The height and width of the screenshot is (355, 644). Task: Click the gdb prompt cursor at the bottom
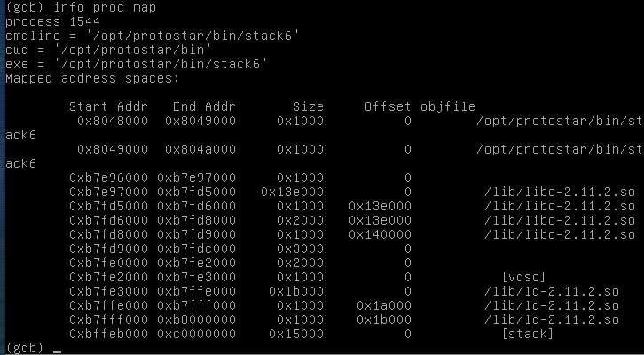click(57, 352)
